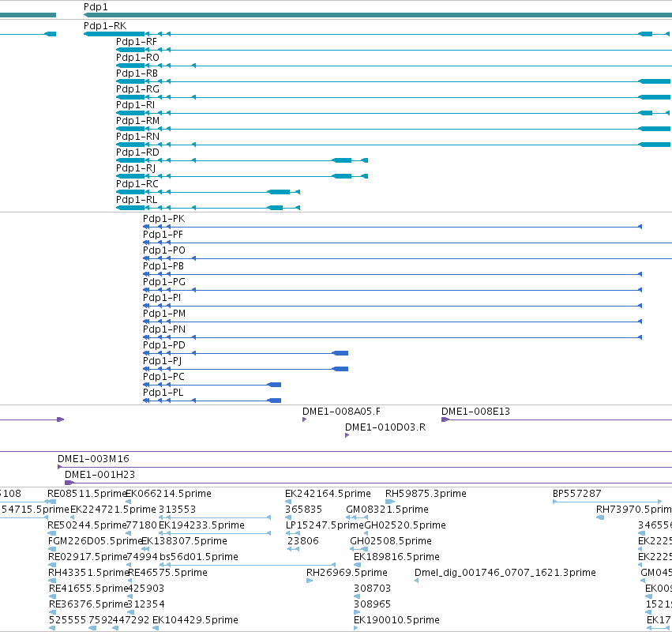Select transcript Pdp1-RC
Viewport: 672px width, 632px height.
137,184
